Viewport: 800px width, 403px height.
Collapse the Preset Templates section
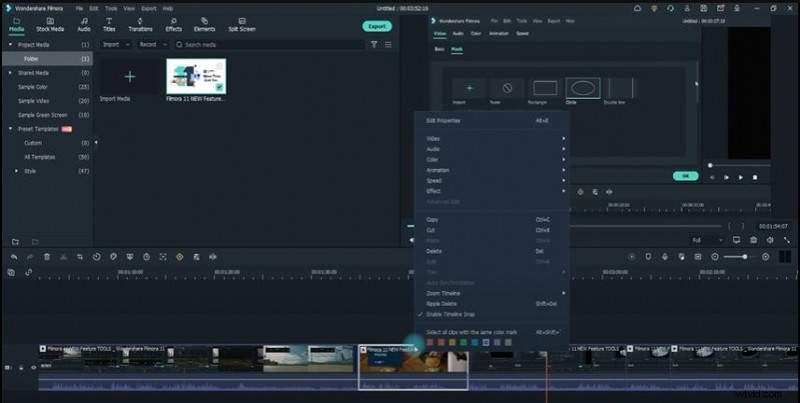tap(10, 129)
